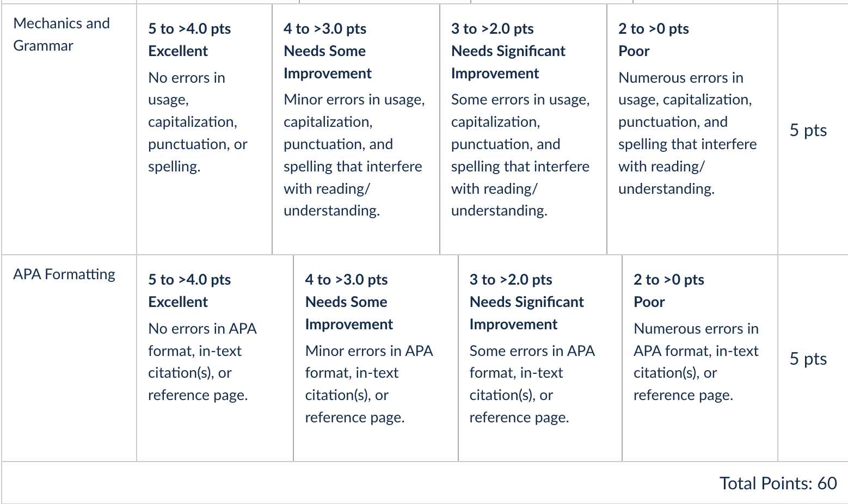
Task: Click the 5 pts value for Mechanics and Grammar
Action: pos(808,130)
